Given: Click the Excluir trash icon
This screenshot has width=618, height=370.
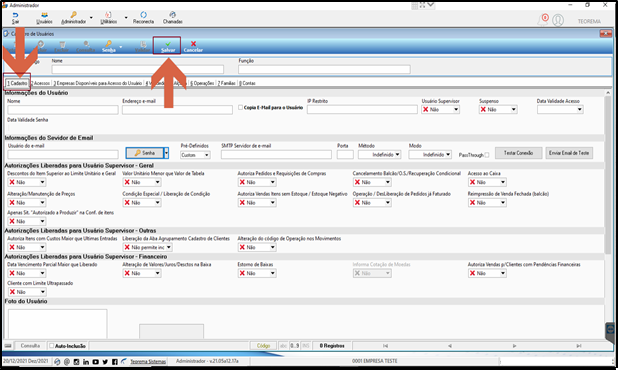Looking at the screenshot, I should 62,44.
